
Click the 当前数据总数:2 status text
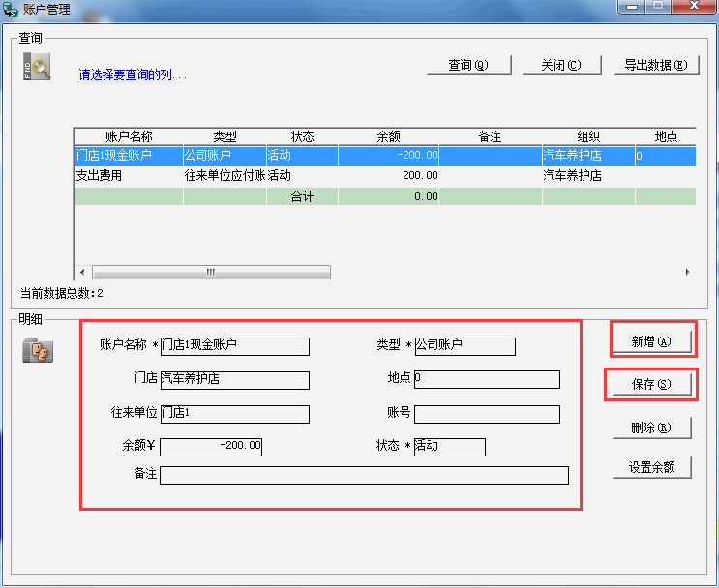(x=62, y=293)
